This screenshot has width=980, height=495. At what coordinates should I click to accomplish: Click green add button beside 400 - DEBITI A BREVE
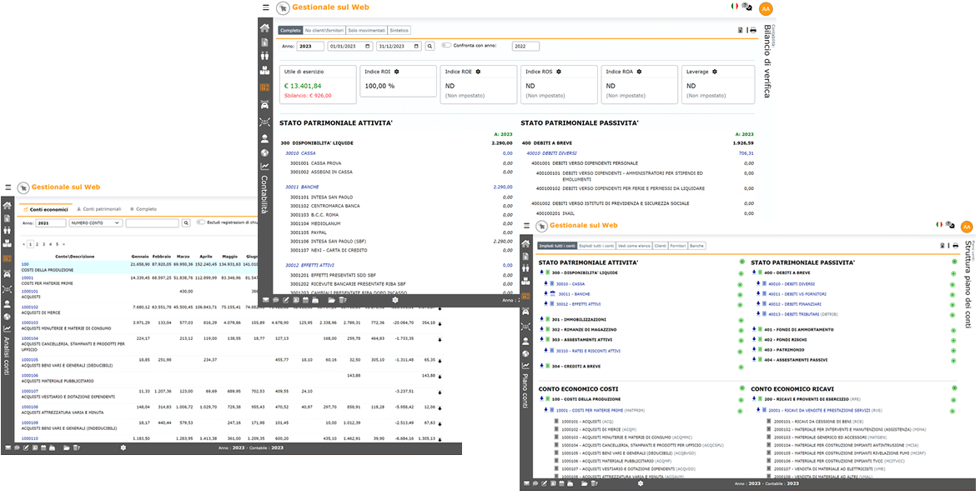953,272
